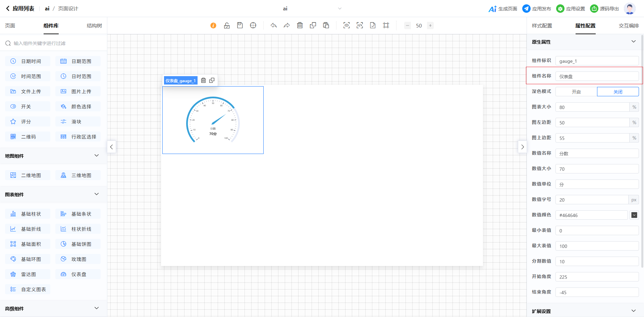Expand the 扩展设置 section
The height and width of the screenshot is (317, 644).
click(633, 311)
